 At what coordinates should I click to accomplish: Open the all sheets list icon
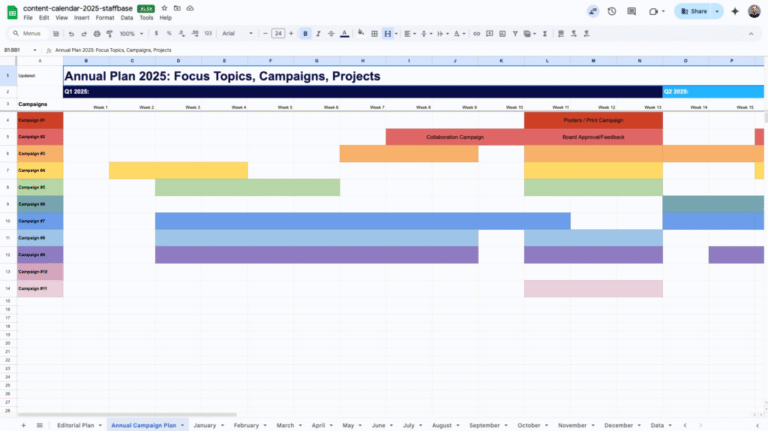click(x=40, y=425)
